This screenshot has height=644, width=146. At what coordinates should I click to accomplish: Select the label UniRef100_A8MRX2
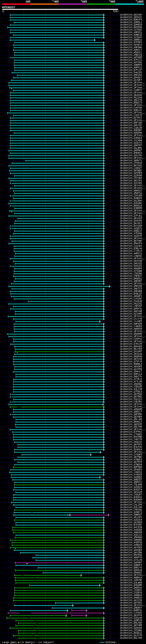point(131,40)
